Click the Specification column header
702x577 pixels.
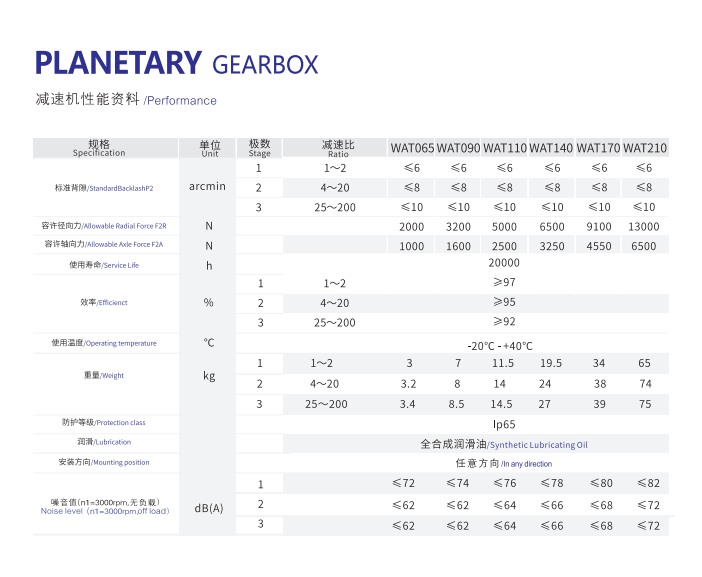point(99,149)
